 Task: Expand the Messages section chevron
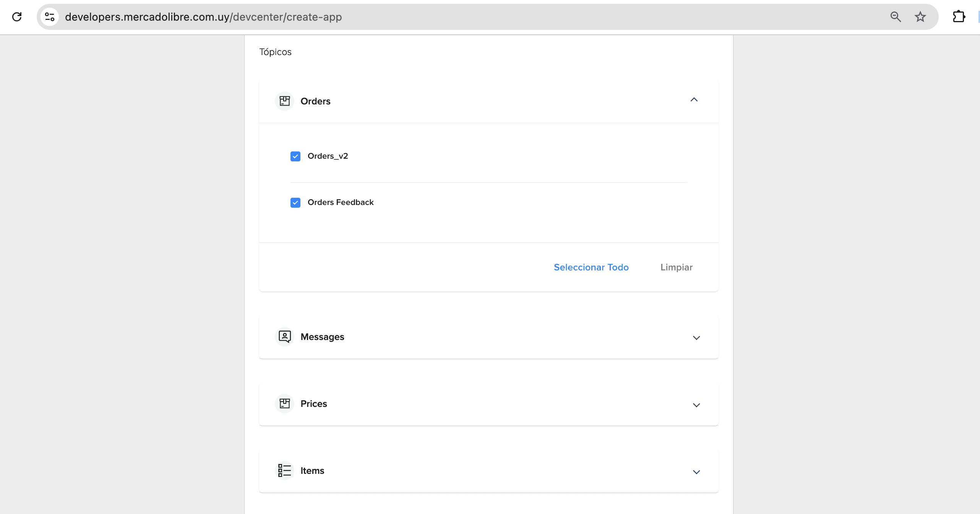[696, 338]
